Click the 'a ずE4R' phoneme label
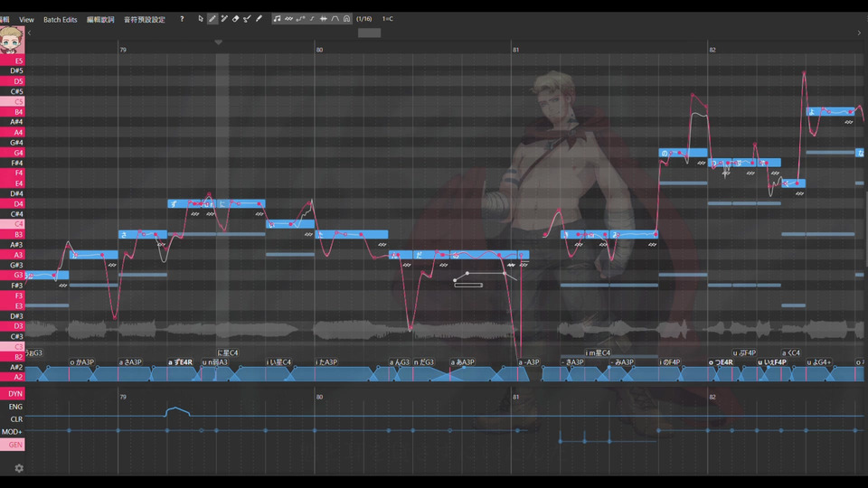This screenshot has height=488, width=868. [181, 362]
